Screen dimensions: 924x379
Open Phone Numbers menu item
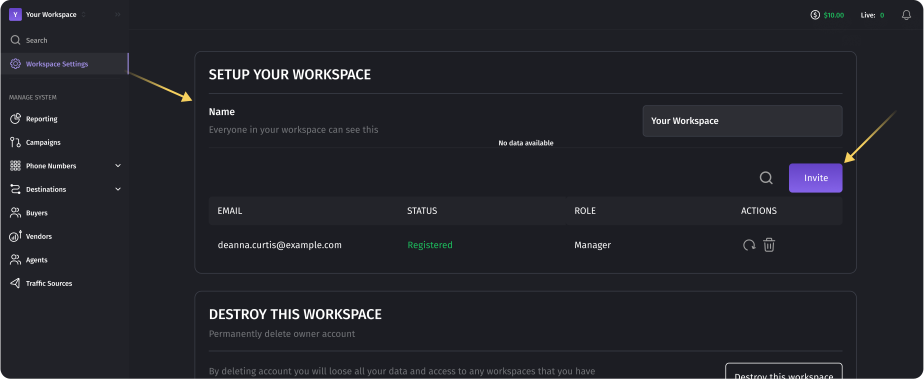click(51, 166)
